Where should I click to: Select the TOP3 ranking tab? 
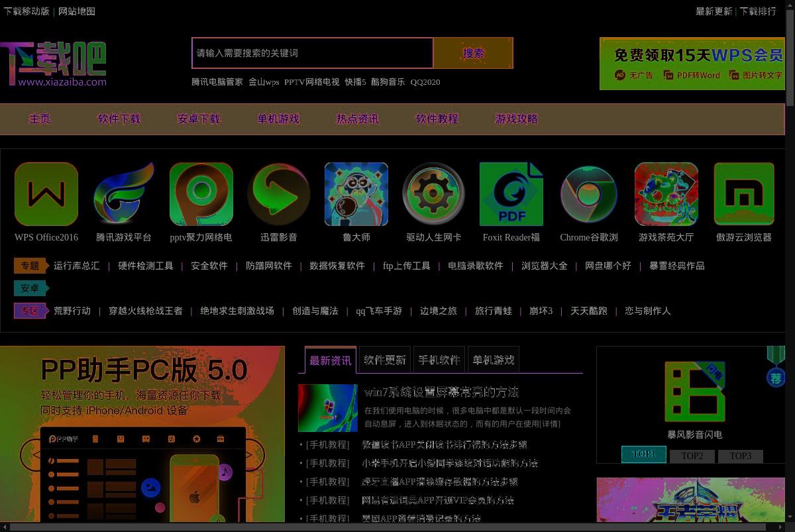pyautogui.click(x=741, y=456)
